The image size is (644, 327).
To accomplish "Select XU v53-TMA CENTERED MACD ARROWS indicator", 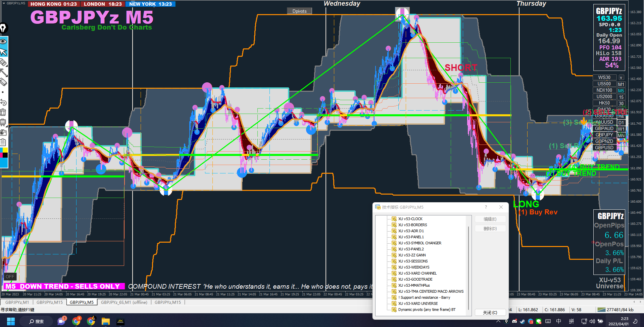I will point(431,291).
